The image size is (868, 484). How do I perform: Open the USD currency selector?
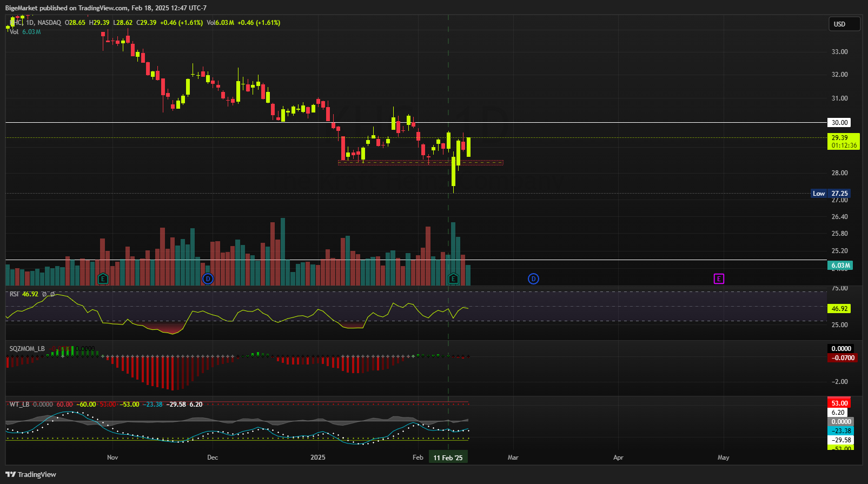(x=844, y=24)
